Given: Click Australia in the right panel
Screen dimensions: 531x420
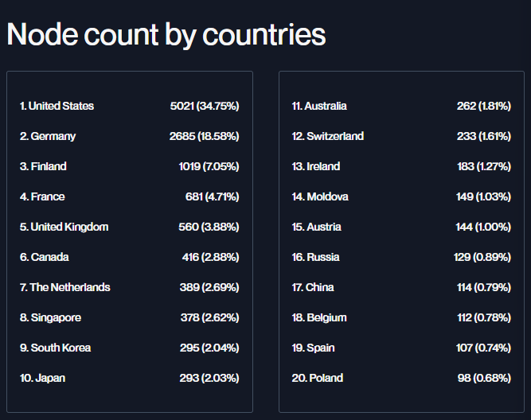Looking at the screenshot, I should tap(319, 106).
